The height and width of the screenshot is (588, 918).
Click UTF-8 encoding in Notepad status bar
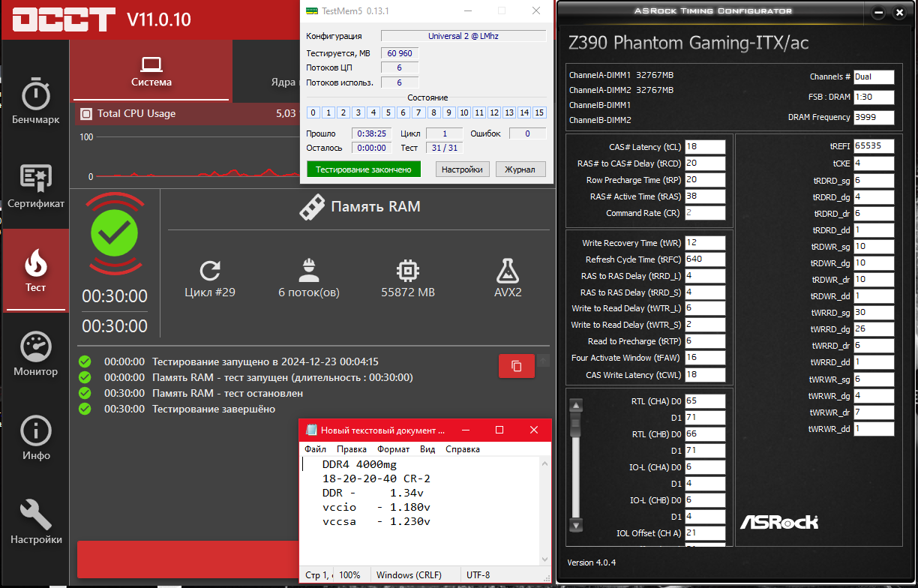point(478,575)
